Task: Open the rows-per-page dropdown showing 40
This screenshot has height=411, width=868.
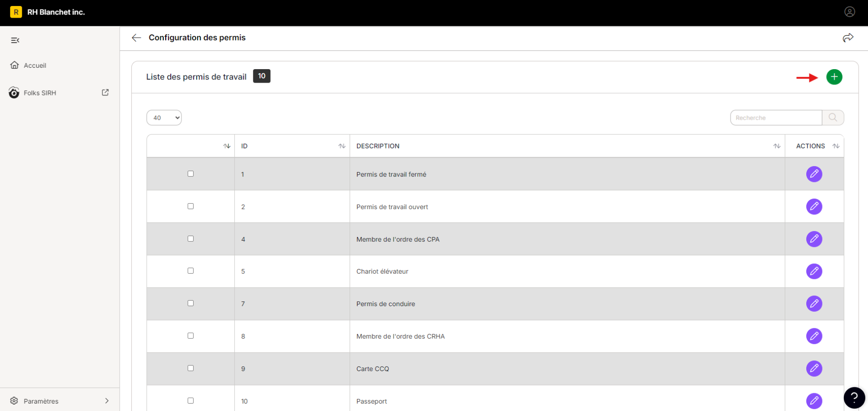Action: click(164, 118)
